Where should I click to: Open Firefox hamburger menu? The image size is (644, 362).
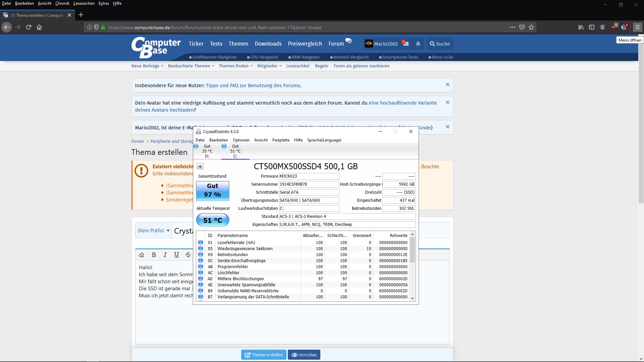637,27
